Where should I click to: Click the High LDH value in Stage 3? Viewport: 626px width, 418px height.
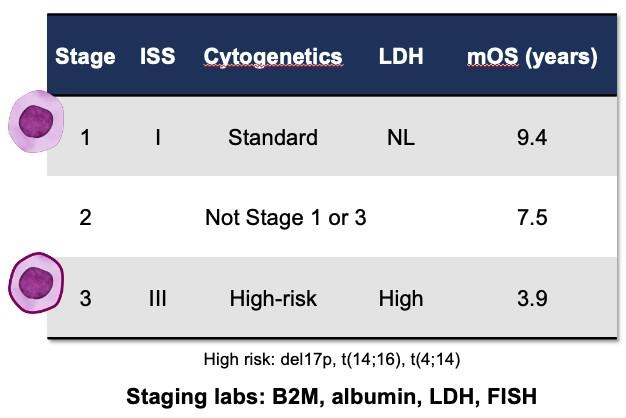pyautogui.click(x=400, y=298)
